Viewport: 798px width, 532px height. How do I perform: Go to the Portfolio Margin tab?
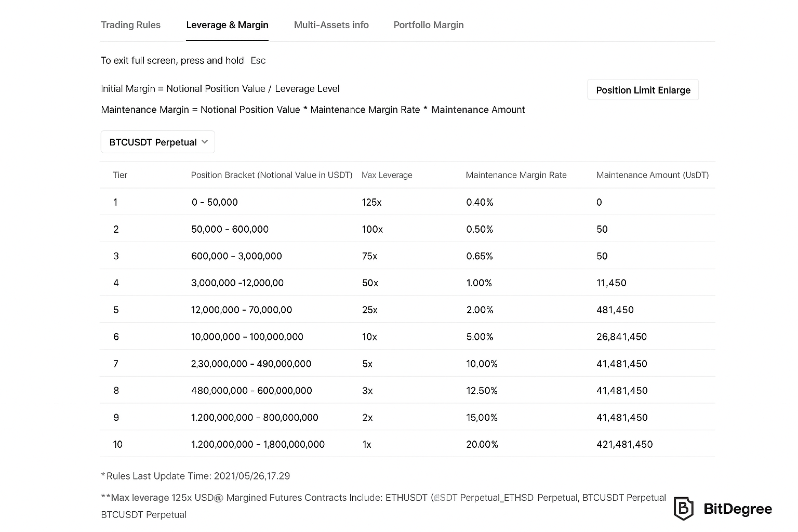coord(428,25)
